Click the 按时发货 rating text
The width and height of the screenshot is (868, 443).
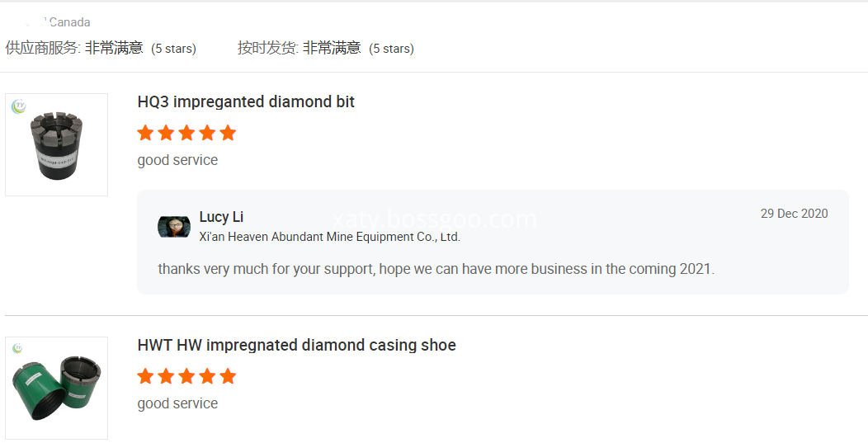click(325, 48)
